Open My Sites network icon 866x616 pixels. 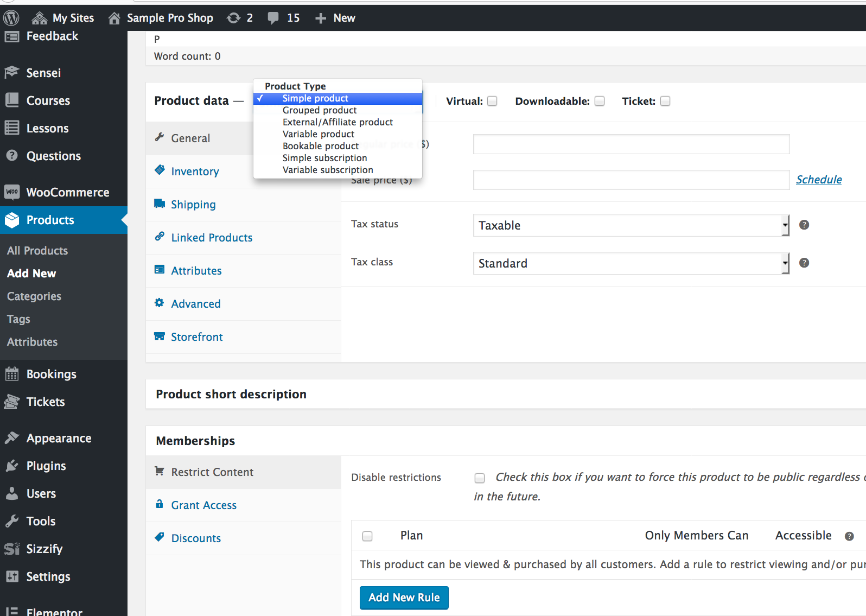coord(39,18)
